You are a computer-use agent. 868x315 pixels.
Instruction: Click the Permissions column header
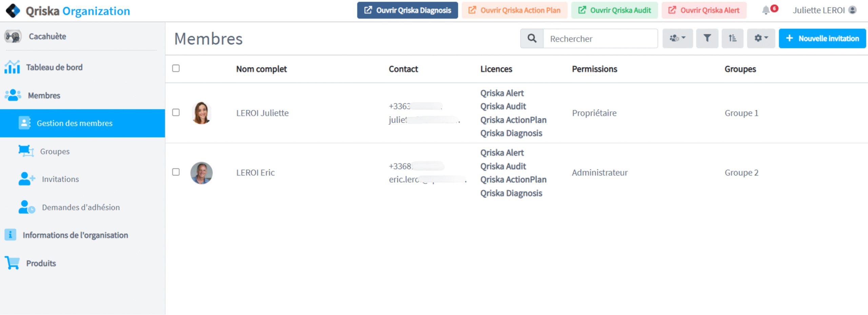click(594, 69)
